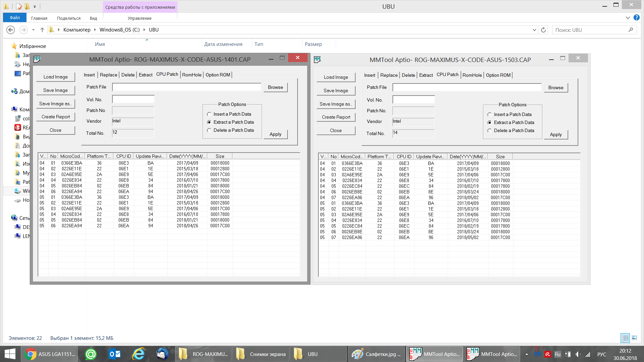This screenshot has width=644, height=362.
Task: Open Outlook from the taskbar
Action: point(115,354)
